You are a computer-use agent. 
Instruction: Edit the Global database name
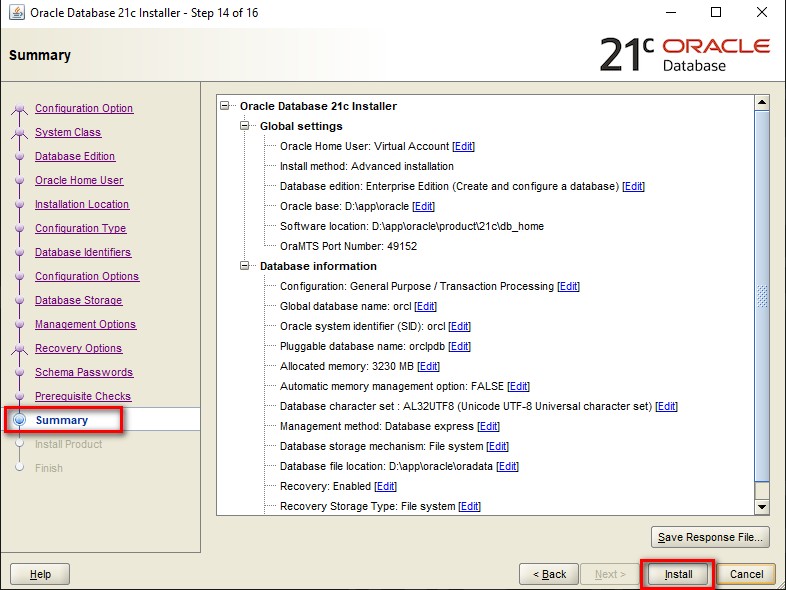(x=426, y=306)
